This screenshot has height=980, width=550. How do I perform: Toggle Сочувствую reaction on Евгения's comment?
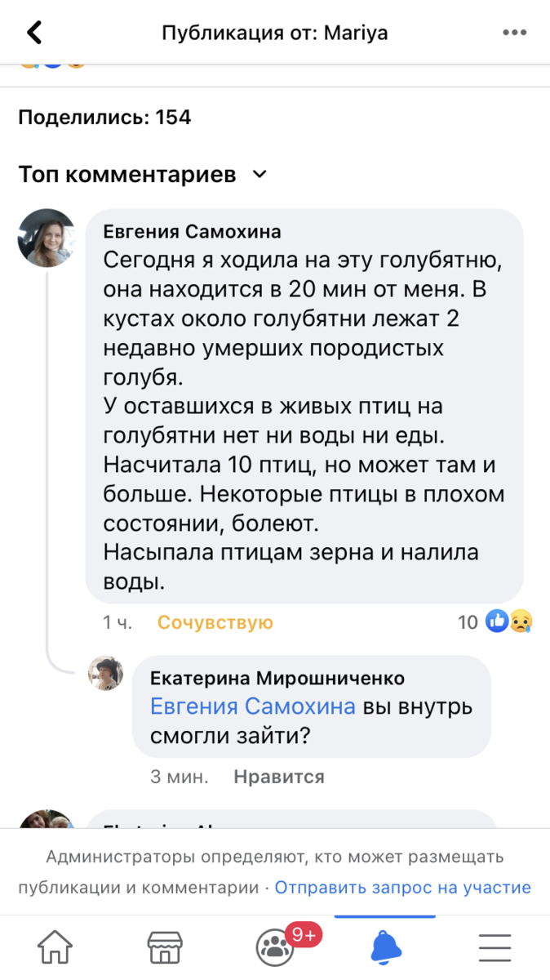pos(215,622)
